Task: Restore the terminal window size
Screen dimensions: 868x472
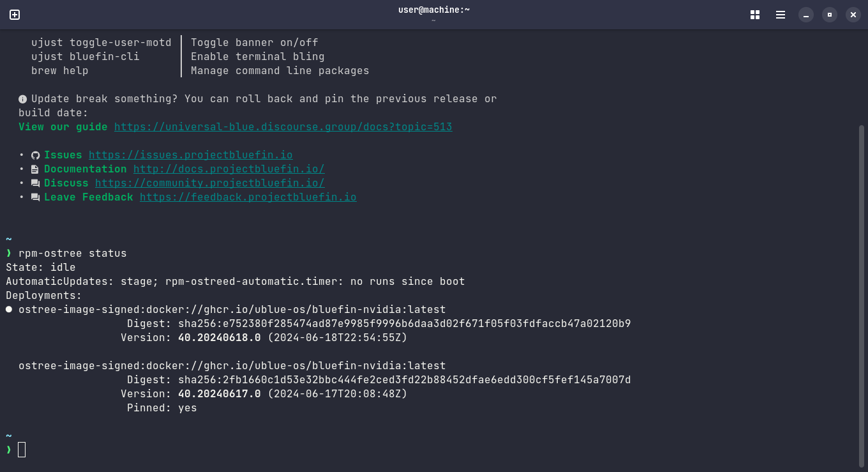Action: point(829,14)
